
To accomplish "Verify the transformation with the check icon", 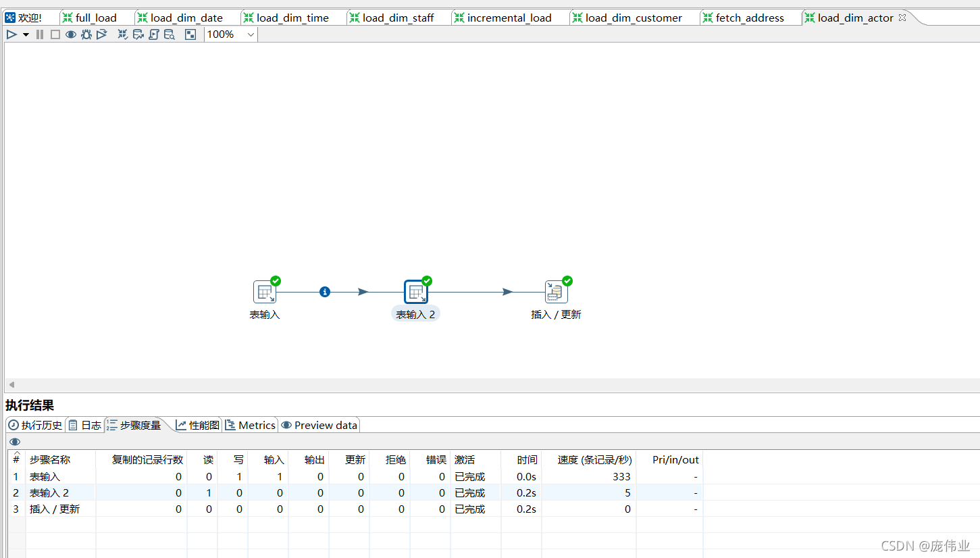I will click(123, 34).
